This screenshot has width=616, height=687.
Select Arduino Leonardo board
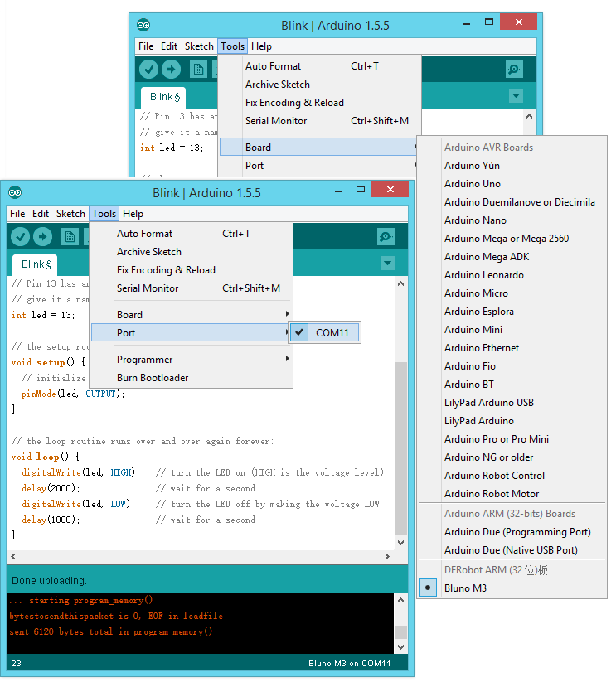coord(512,275)
